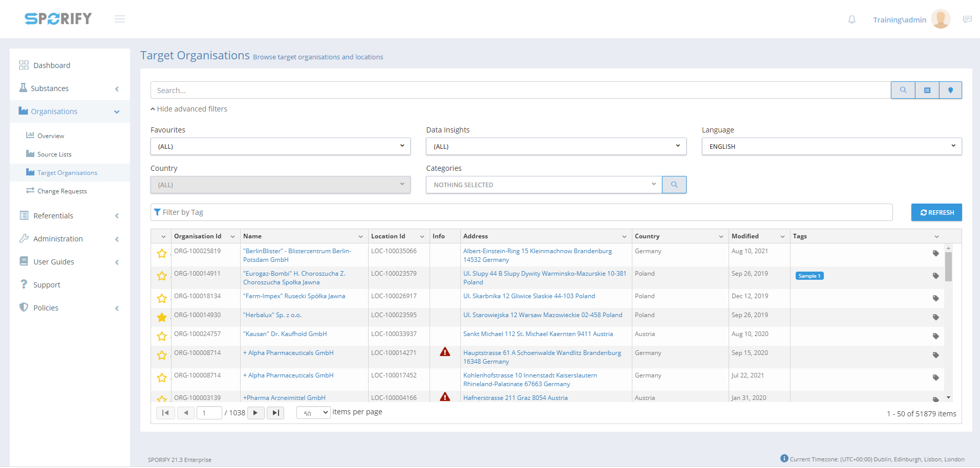Viewport: 980px width, 468px height.
Task: Open the Favourites dropdown
Action: tap(280, 146)
